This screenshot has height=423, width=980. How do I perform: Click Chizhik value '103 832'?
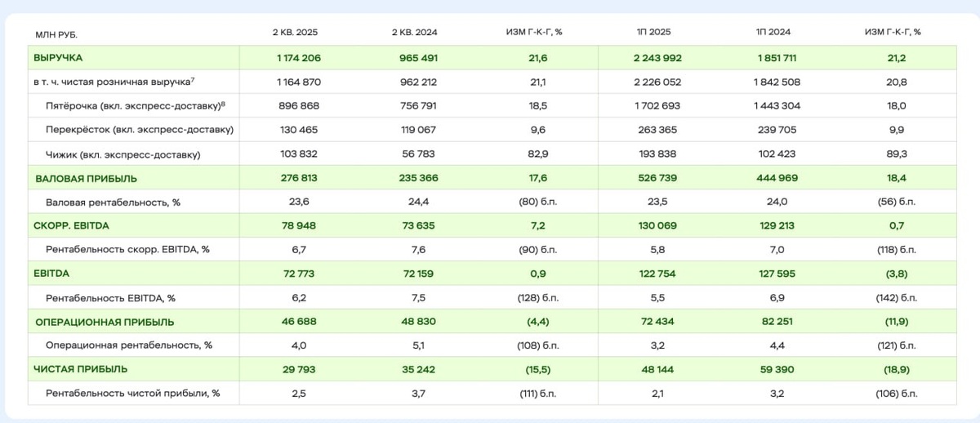(299, 154)
